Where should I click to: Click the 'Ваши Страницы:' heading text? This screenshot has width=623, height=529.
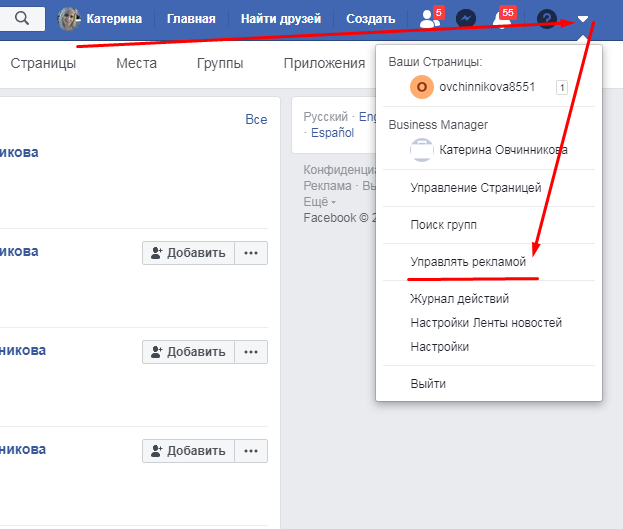(x=435, y=62)
